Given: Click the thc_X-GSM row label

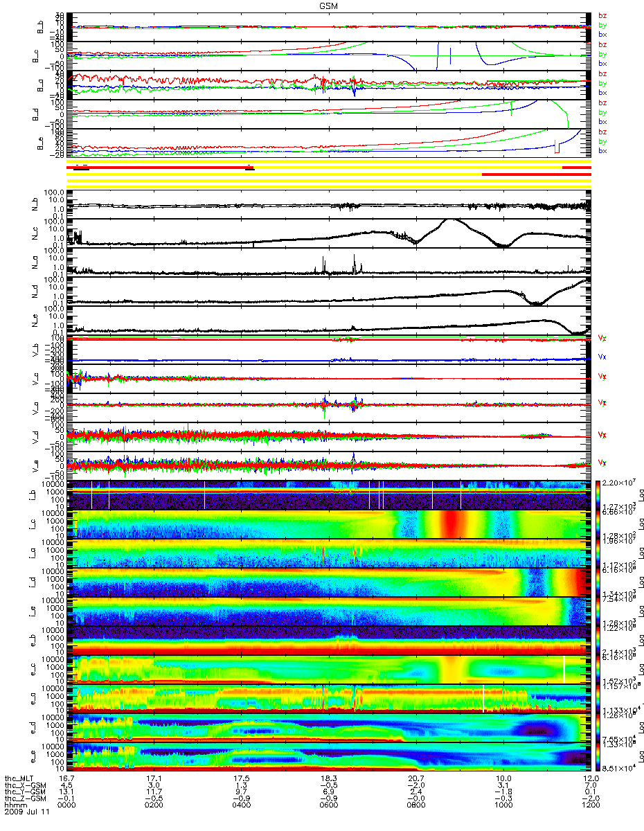Looking at the screenshot, I should [x=26, y=785].
